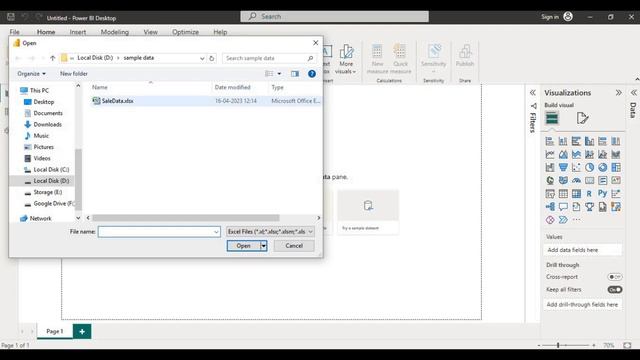Select the treemap visual
Image resolution: width=640 pixels, height=360 pixels.
616,167
